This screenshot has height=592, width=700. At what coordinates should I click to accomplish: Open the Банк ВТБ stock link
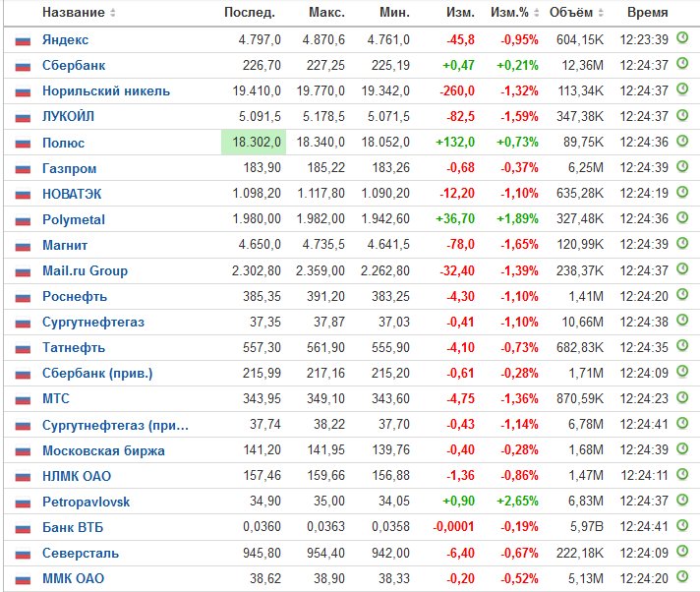[73, 528]
